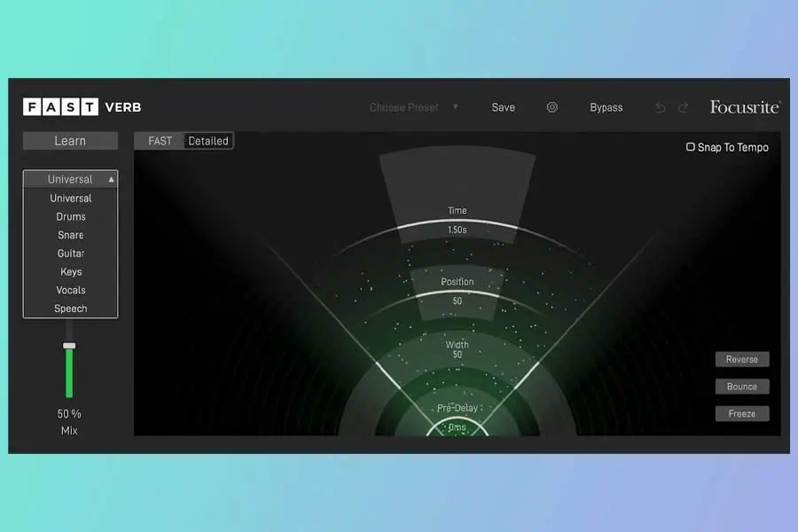This screenshot has height=532, width=798.
Task: Select the Guitar profile option
Action: point(70,253)
